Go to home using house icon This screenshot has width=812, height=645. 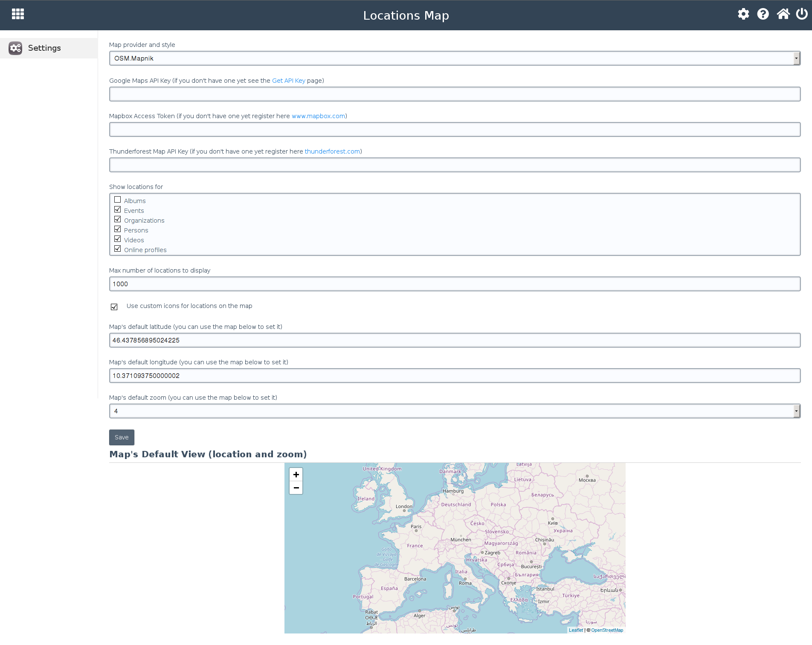[783, 14]
